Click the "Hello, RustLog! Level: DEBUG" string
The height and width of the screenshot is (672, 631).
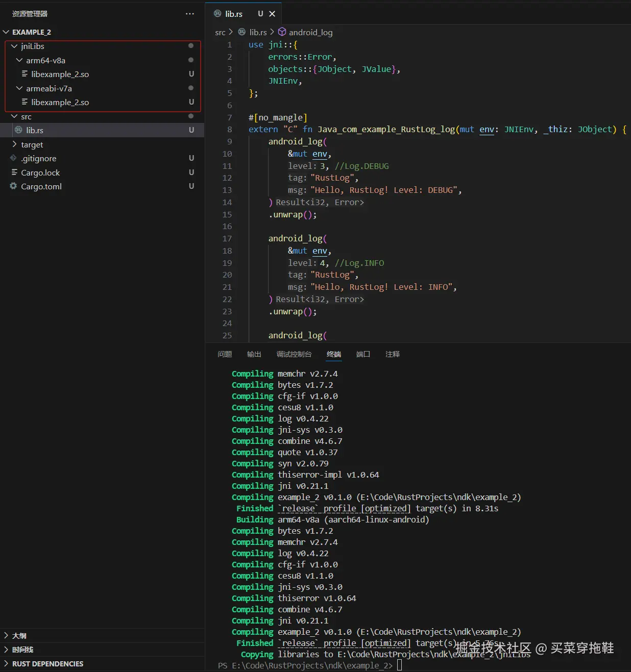tap(384, 190)
